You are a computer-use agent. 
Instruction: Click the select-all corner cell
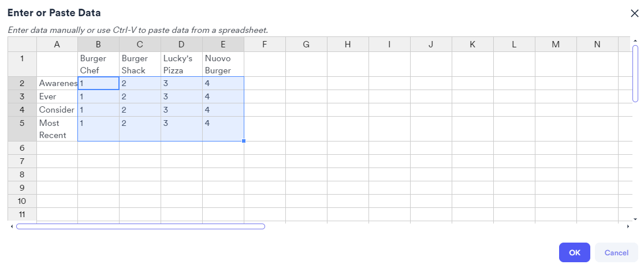tap(22, 44)
